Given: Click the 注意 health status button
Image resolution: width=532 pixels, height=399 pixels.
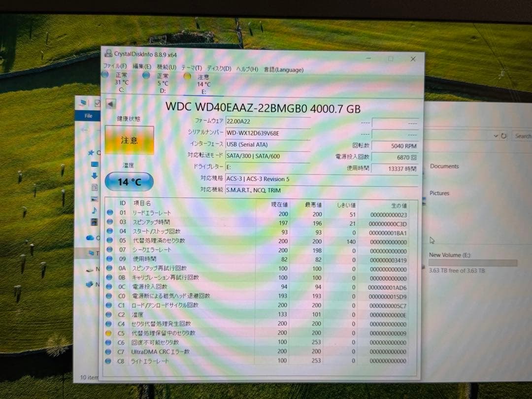Looking at the screenshot, I should [129, 140].
